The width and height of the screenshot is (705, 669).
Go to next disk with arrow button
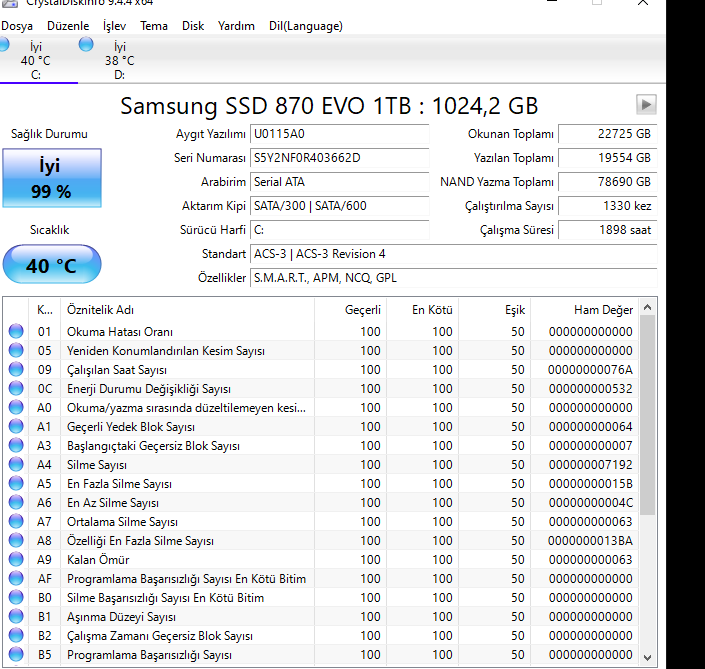646,105
